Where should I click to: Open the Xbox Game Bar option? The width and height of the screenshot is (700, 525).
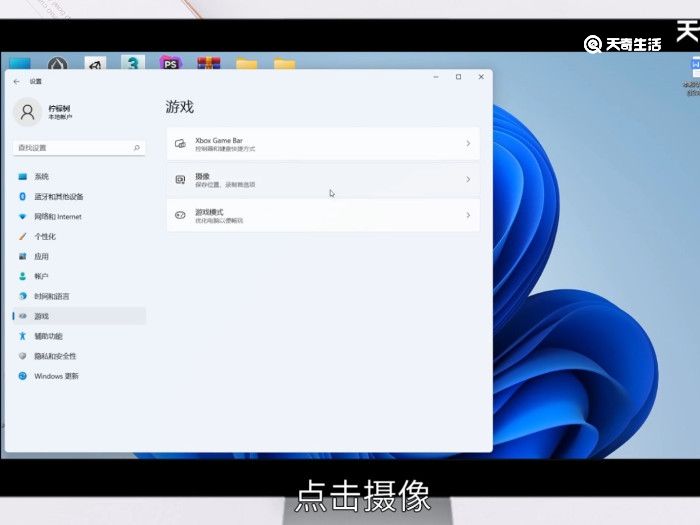[x=323, y=144]
